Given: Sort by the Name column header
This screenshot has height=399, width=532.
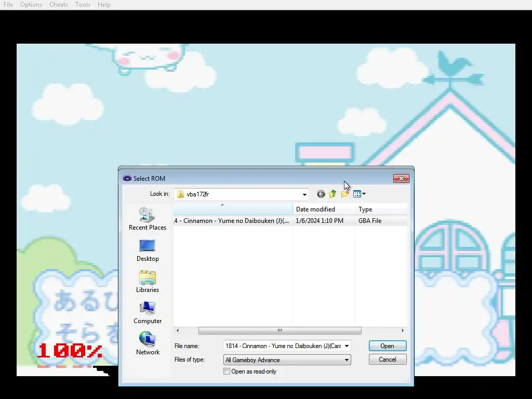Looking at the screenshot, I should (x=233, y=209).
